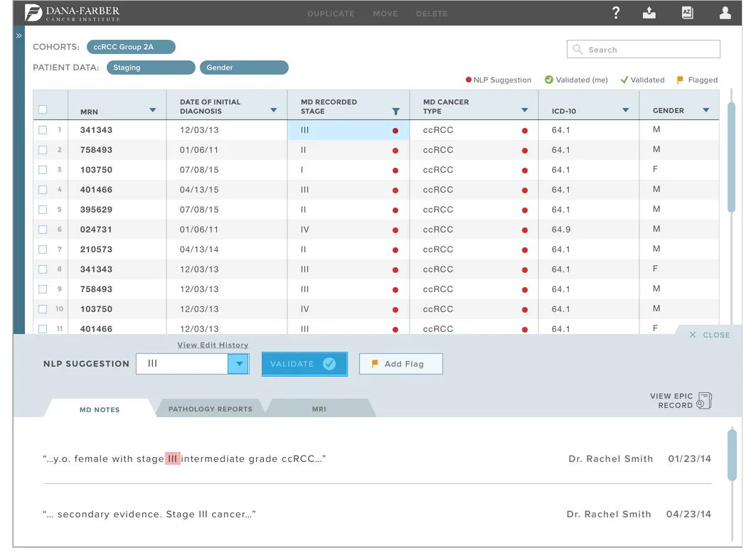Open the View Edit History link
The height and width of the screenshot is (560, 756).
pyautogui.click(x=213, y=345)
